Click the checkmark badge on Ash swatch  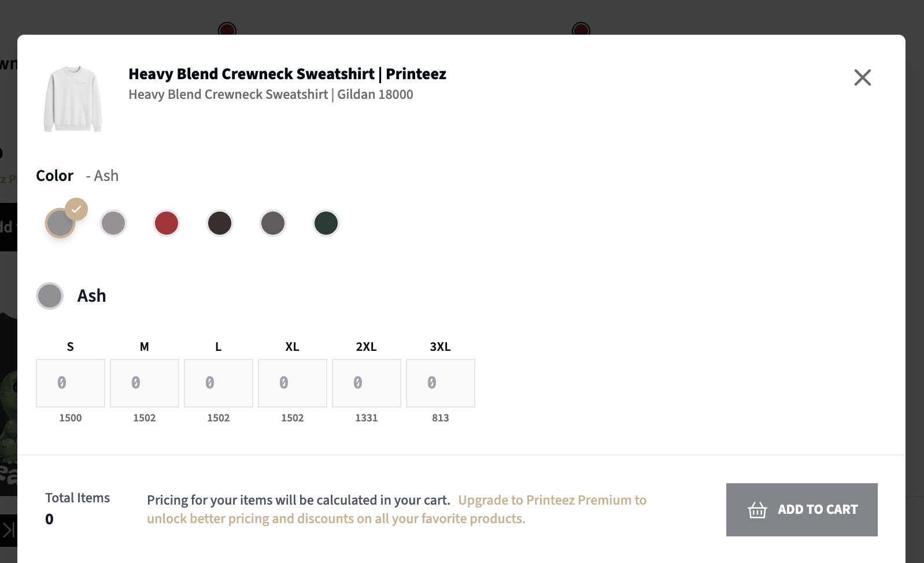pos(76,209)
